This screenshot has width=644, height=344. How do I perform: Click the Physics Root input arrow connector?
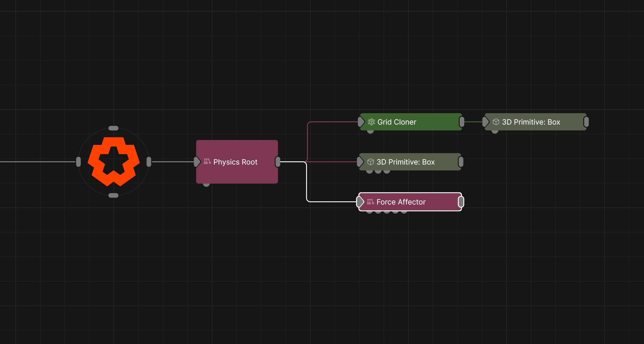coord(197,162)
